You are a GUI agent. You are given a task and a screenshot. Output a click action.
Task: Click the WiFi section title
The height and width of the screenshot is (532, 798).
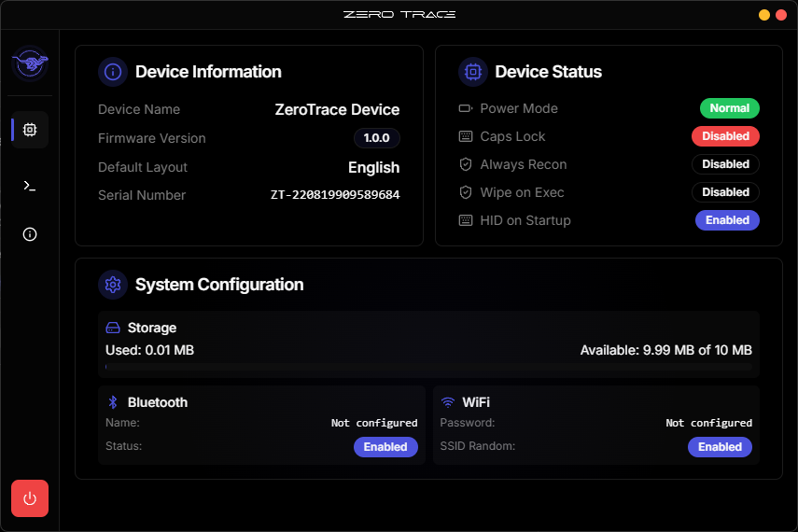[476, 402]
